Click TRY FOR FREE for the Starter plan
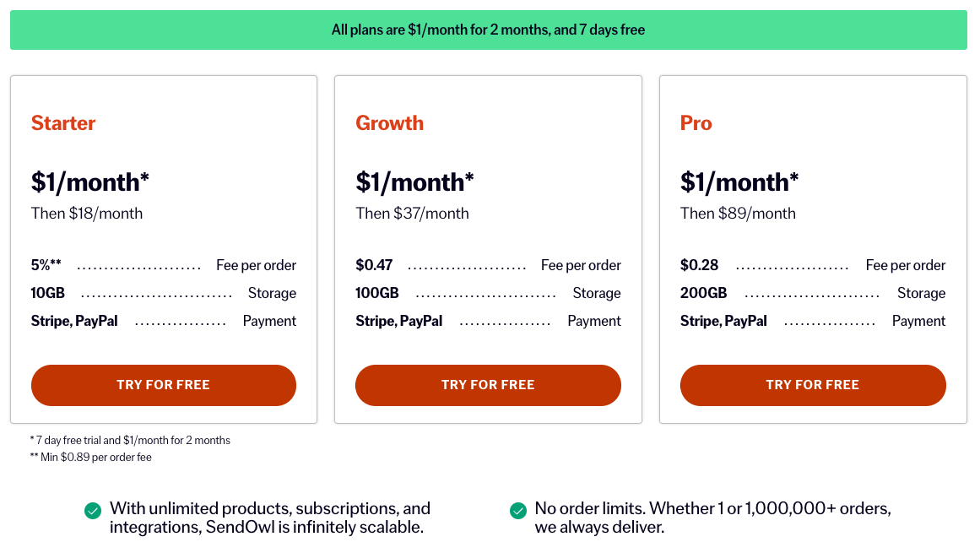 (163, 385)
